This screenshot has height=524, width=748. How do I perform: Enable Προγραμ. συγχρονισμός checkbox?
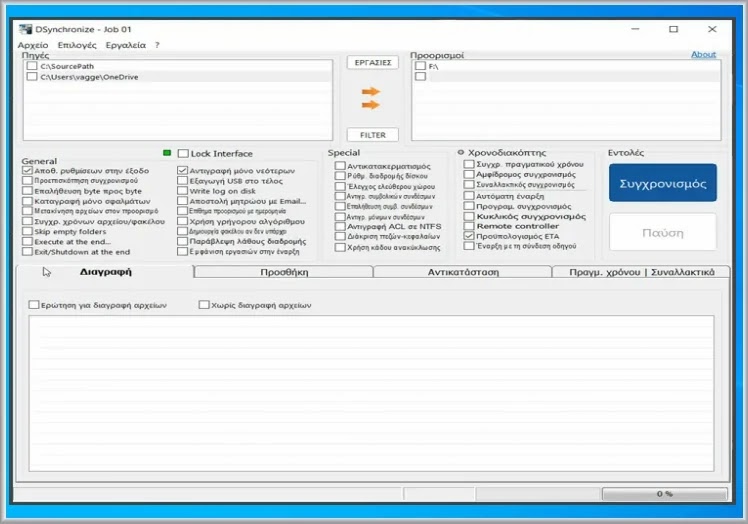coord(469,206)
